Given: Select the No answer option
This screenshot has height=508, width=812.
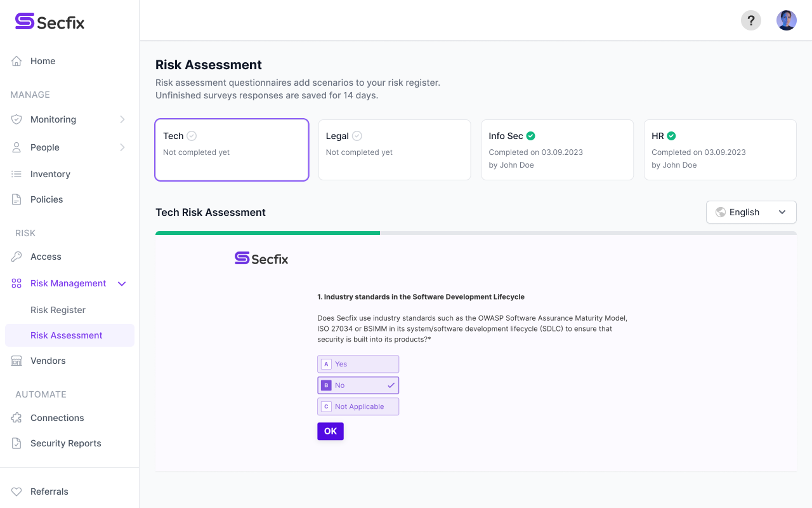Looking at the screenshot, I should (x=358, y=385).
